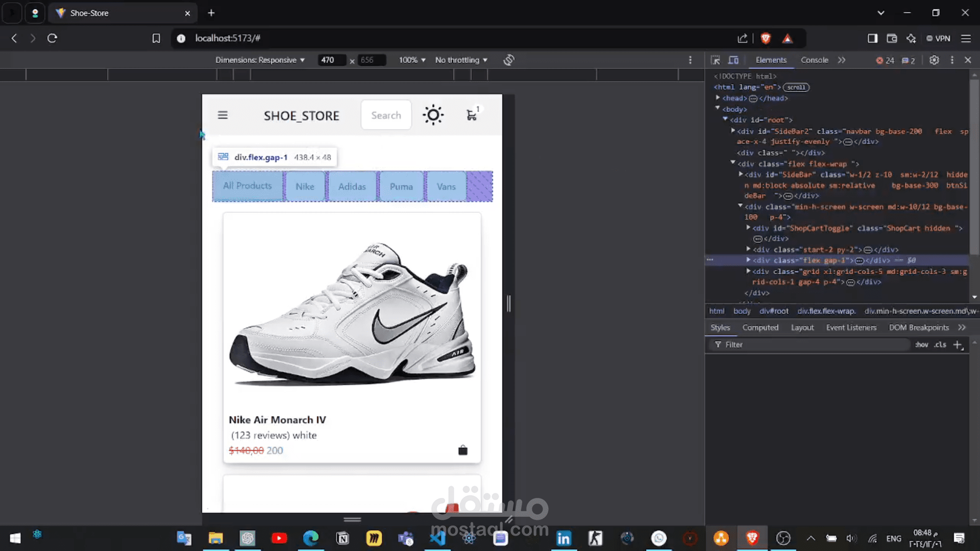The width and height of the screenshot is (980, 551).
Task: Open Visual Studio Code from taskbar
Action: tap(437, 538)
